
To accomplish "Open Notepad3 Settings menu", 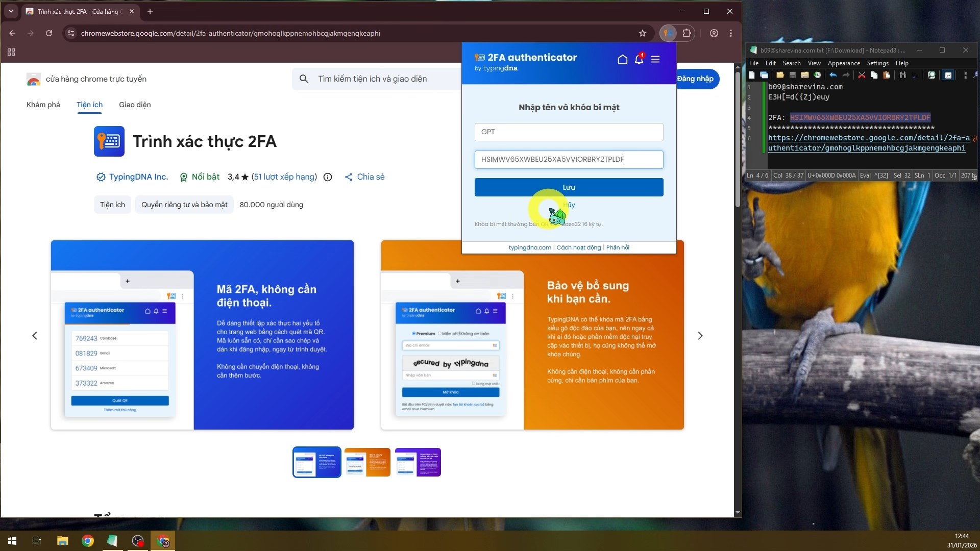I will tap(877, 63).
